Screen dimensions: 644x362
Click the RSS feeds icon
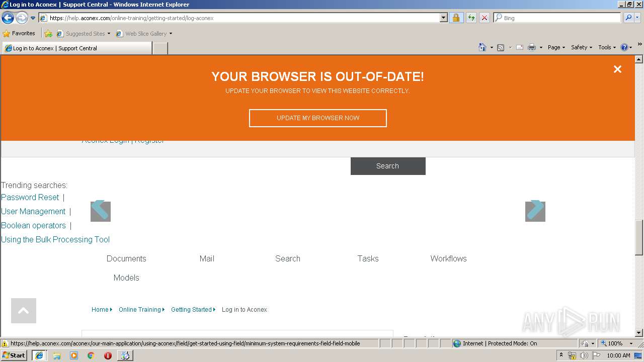[x=501, y=47]
